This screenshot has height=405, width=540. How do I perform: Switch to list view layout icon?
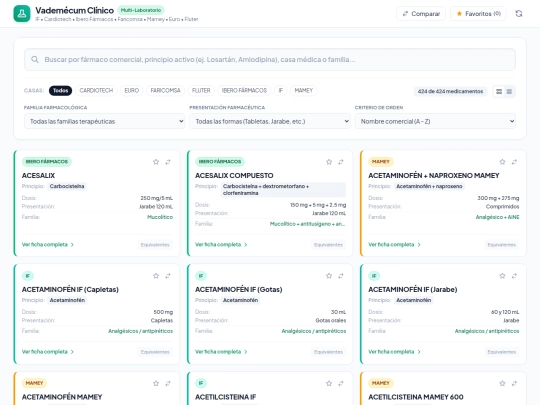[x=509, y=92]
